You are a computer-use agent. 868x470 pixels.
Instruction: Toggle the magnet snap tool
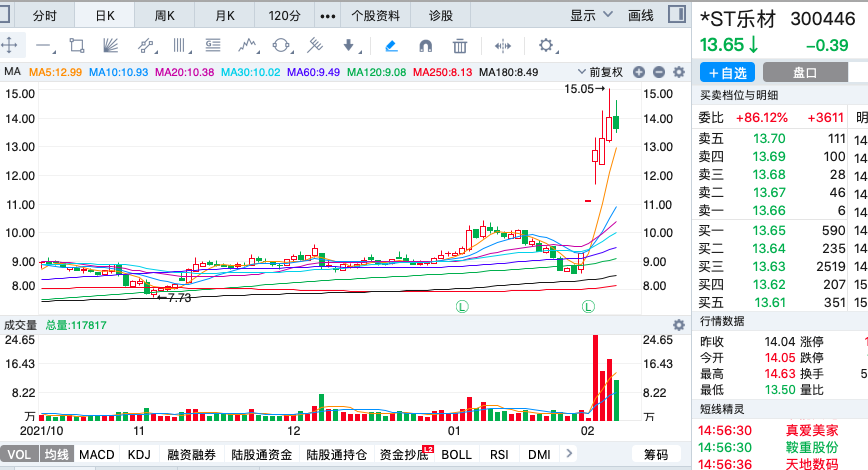point(425,45)
